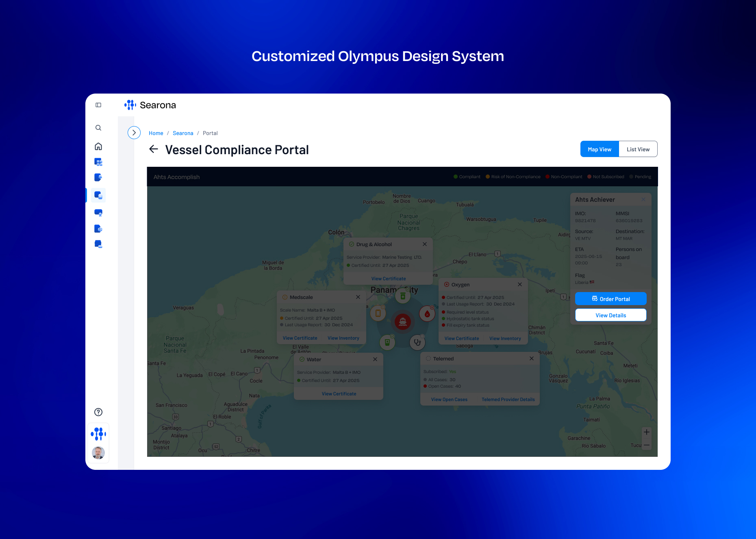The height and width of the screenshot is (539, 756).
Task: Click the Pending legend item
Action: coord(640,177)
